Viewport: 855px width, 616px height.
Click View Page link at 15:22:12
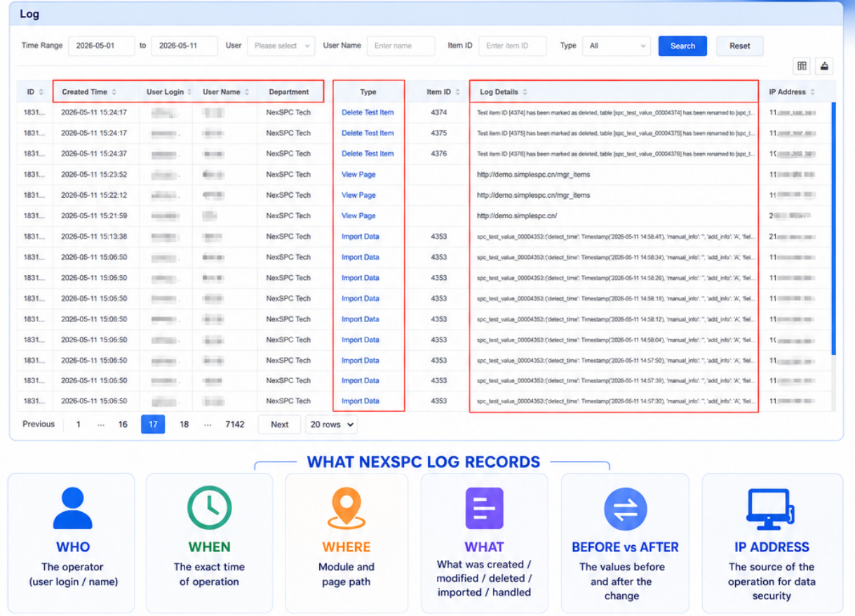pyautogui.click(x=358, y=195)
